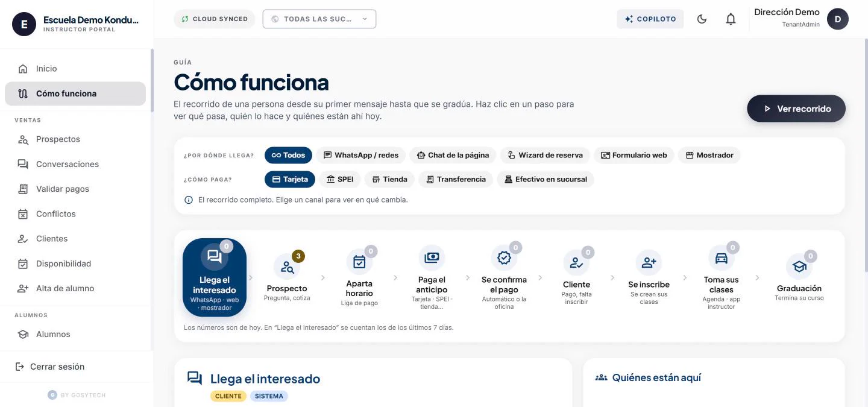Open Prospectos in the sidebar
The height and width of the screenshot is (407, 868).
click(x=75, y=139)
